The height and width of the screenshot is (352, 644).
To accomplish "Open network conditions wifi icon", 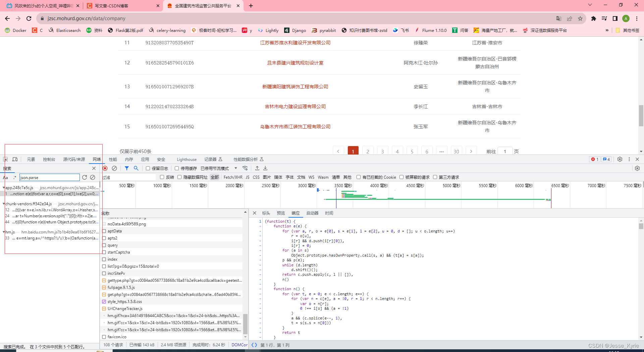I will pyautogui.click(x=245, y=168).
